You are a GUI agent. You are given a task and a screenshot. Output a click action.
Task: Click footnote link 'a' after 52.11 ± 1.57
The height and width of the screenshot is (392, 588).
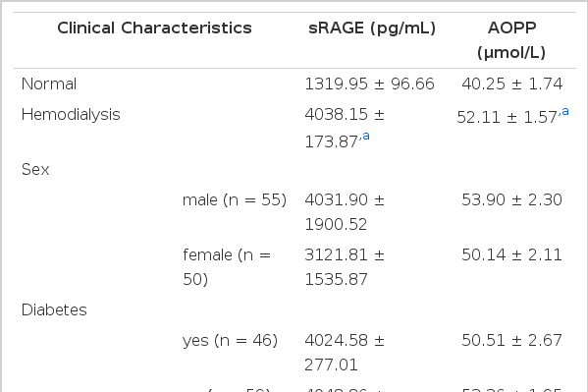pos(565,112)
